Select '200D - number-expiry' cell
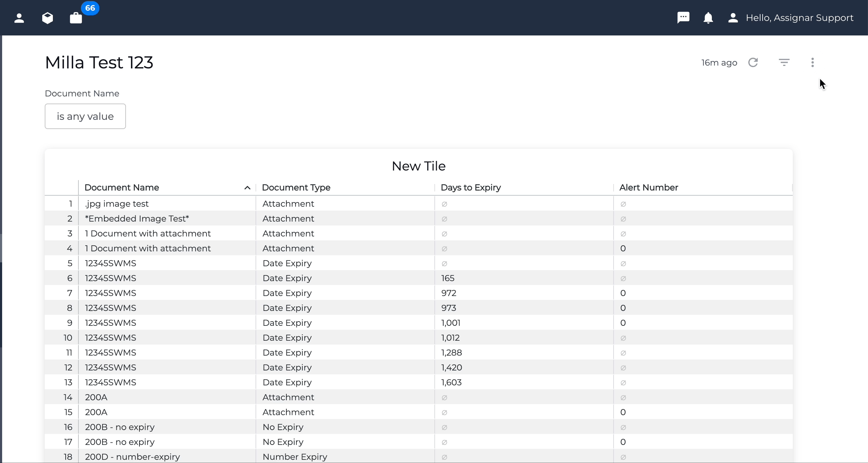 (x=167, y=456)
